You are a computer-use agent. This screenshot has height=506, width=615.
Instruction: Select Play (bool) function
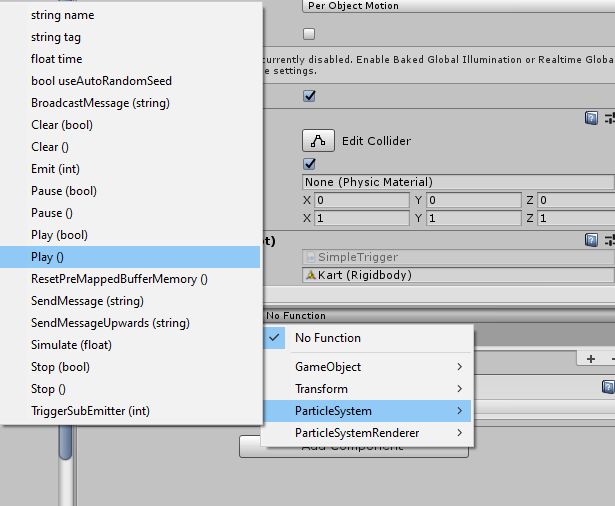[130, 235]
